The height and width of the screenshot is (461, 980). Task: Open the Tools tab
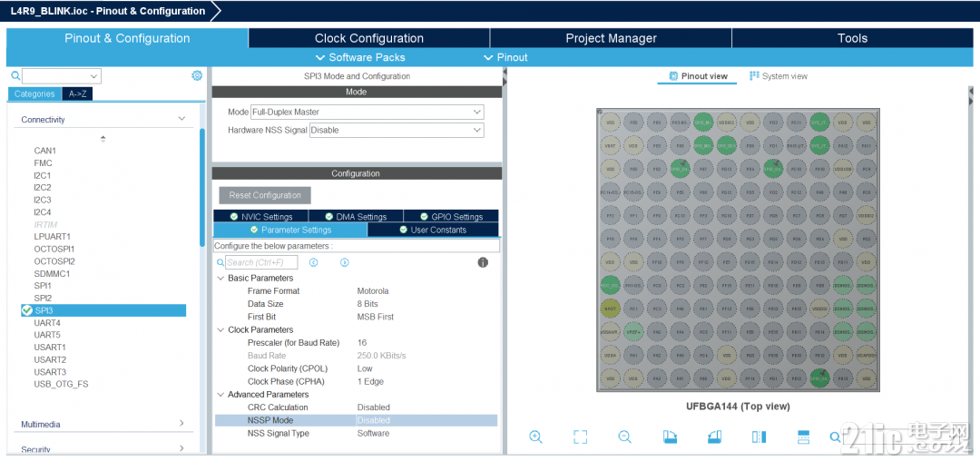click(852, 38)
